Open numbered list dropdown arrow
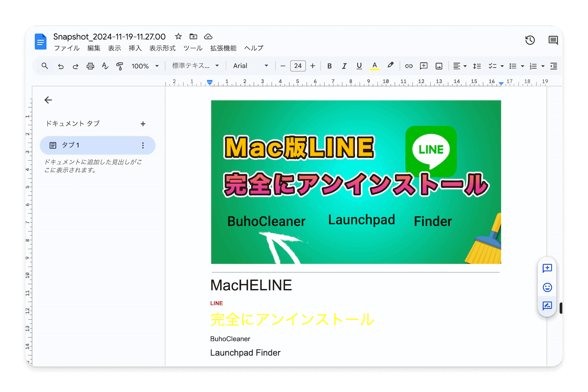The height and width of the screenshot is (392, 588). [x=543, y=66]
